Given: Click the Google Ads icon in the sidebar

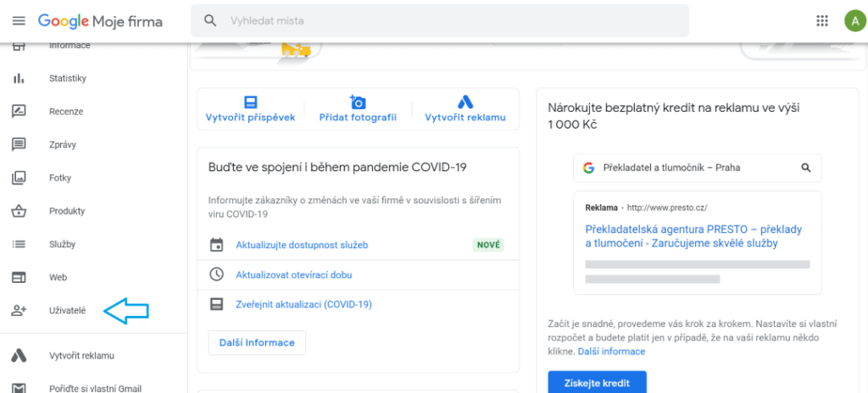Looking at the screenshot, I should point(19,356).
